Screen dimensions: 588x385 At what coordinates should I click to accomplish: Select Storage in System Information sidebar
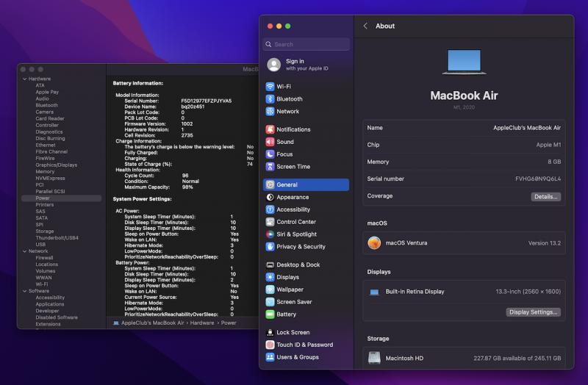point(45,231)
